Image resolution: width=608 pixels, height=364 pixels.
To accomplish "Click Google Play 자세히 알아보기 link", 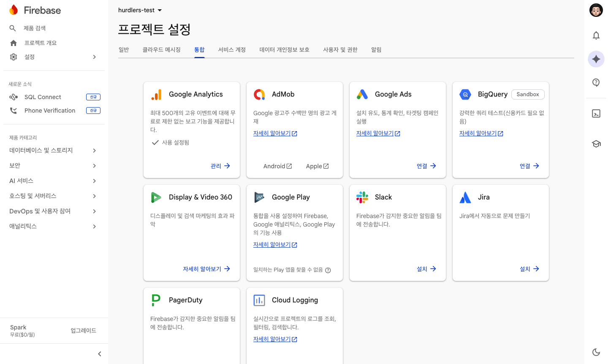I will coord(275,245).
